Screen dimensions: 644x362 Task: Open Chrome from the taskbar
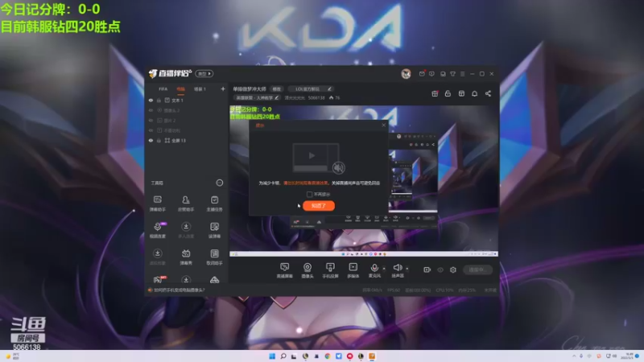coord(328,356)
